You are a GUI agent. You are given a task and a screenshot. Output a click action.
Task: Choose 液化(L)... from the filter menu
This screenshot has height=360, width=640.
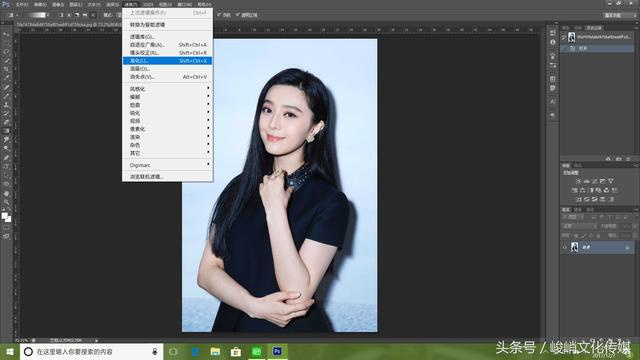[x=167, y=61]
